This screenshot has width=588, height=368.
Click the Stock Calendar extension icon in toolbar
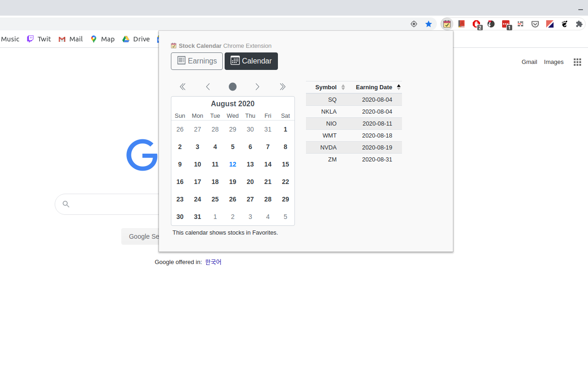(447, 24)
